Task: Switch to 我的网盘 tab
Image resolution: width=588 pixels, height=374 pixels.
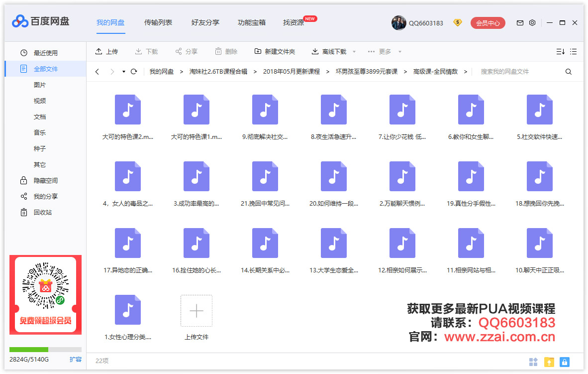Action: pyautogui.click(x=110, y=22)
